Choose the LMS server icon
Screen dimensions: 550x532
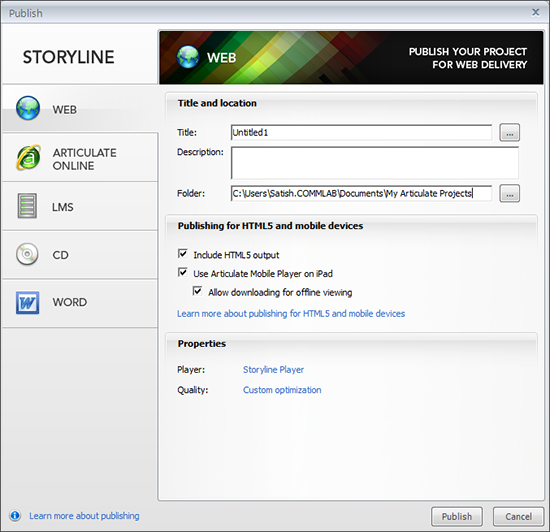27,206
